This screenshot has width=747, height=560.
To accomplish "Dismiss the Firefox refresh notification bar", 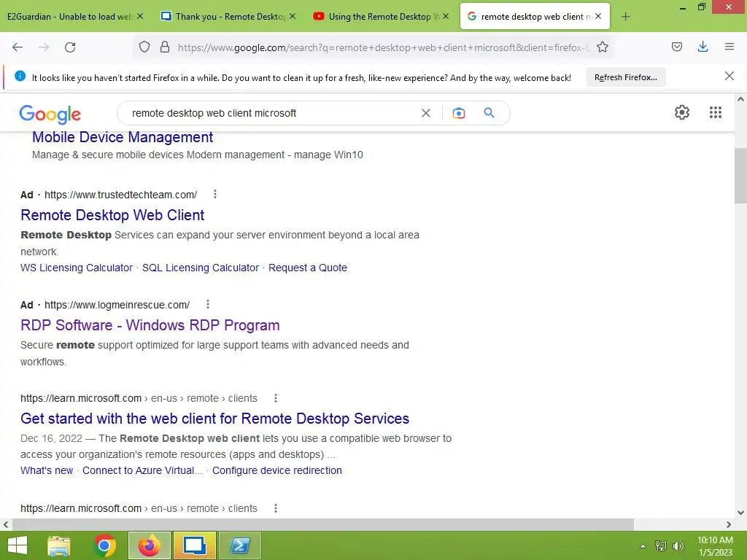I will pyautogui.click(x=729, y=76).
